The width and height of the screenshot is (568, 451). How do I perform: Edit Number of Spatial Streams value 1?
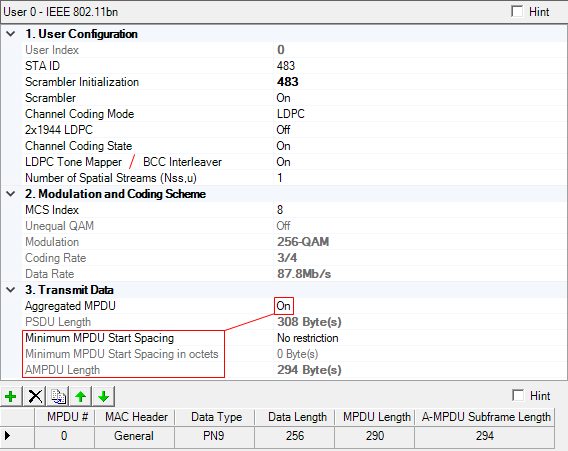pyautogui.click(x=280, y=178)
